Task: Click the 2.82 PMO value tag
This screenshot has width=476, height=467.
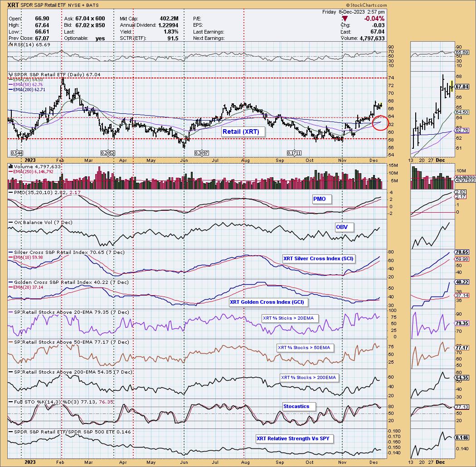Action: (461, 192)
